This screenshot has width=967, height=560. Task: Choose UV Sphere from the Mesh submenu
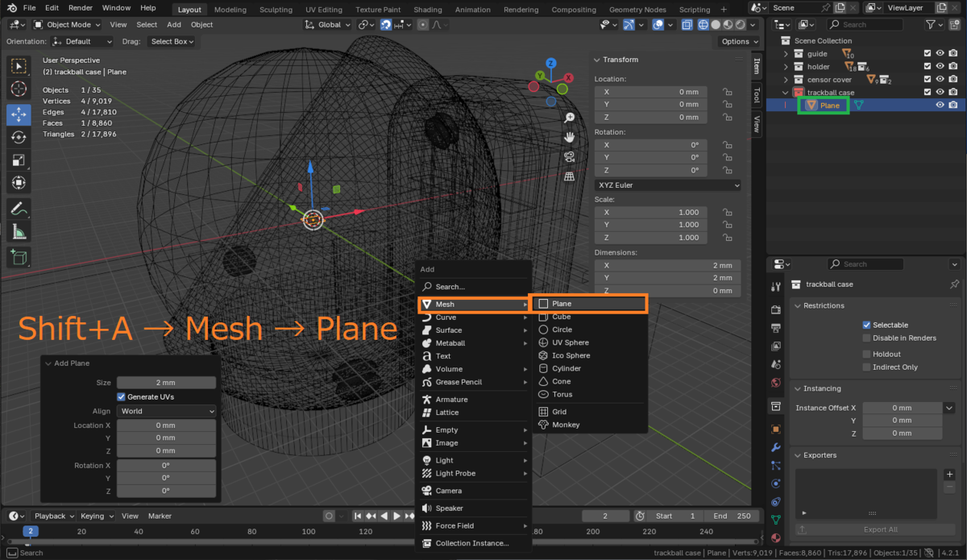589,342
